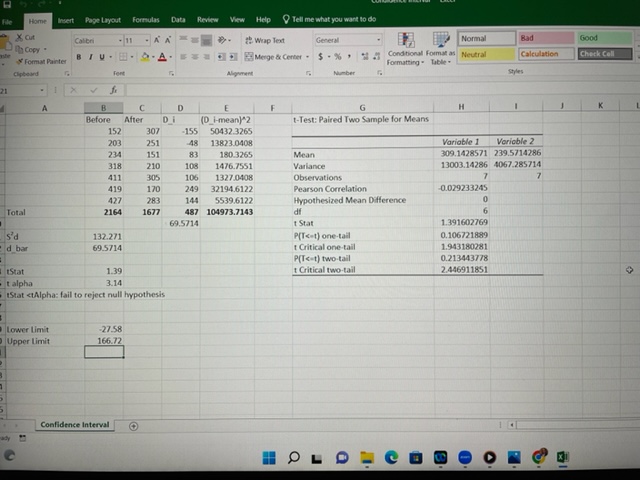
Task: Click Merge & Center
Action: click(273, 57)
